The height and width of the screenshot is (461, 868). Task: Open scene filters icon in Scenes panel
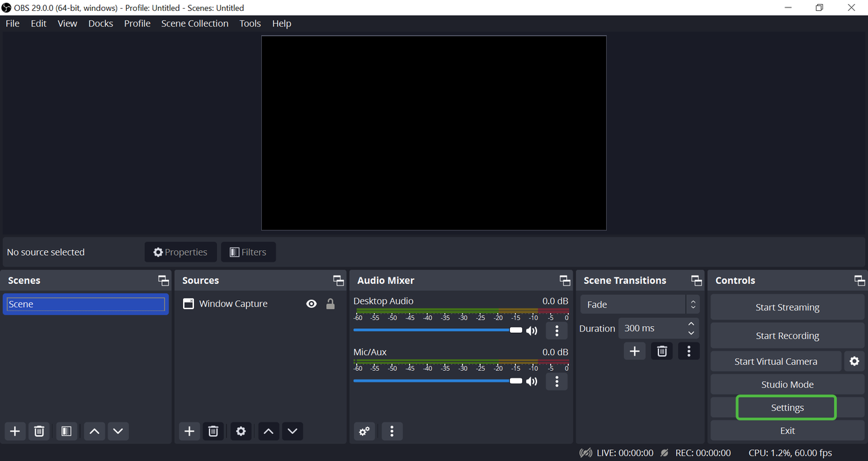click(x=66, y=431)
